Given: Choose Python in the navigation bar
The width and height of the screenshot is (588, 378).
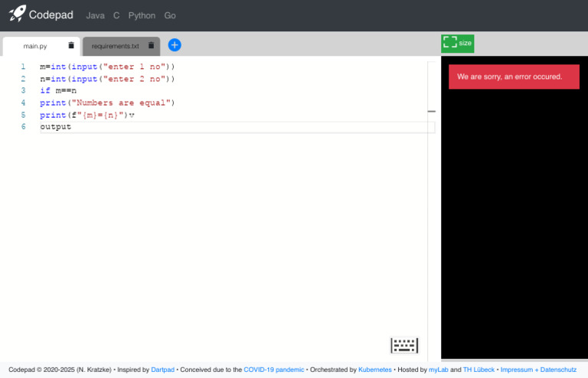Looking at the screenshot, I should click(142, 16).
